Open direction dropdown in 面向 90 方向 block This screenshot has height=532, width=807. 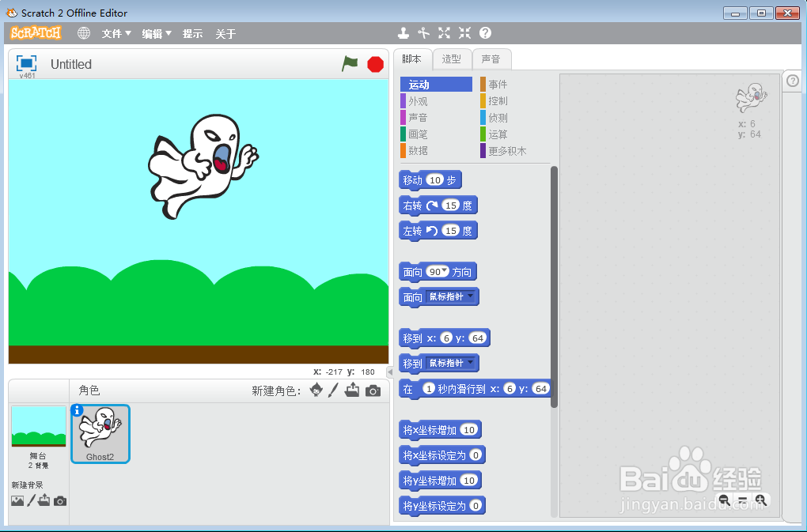[x=445, y=270]
